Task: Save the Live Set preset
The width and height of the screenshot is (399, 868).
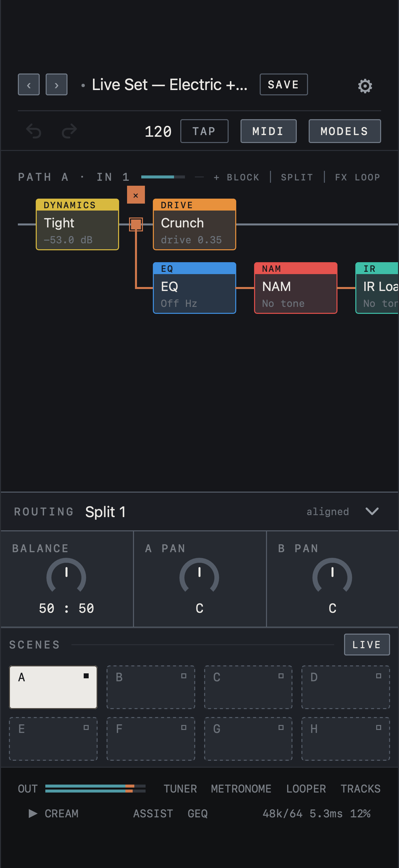Action: 284,84
